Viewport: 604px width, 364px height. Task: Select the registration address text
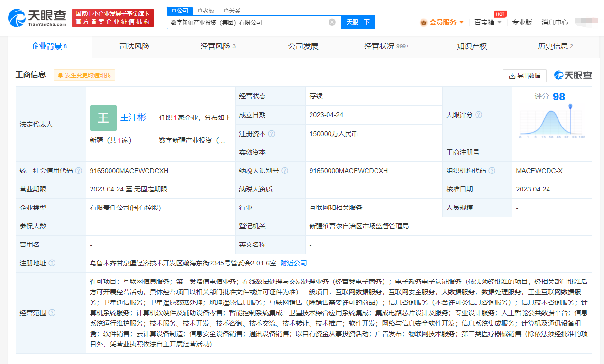click(183, 263)
